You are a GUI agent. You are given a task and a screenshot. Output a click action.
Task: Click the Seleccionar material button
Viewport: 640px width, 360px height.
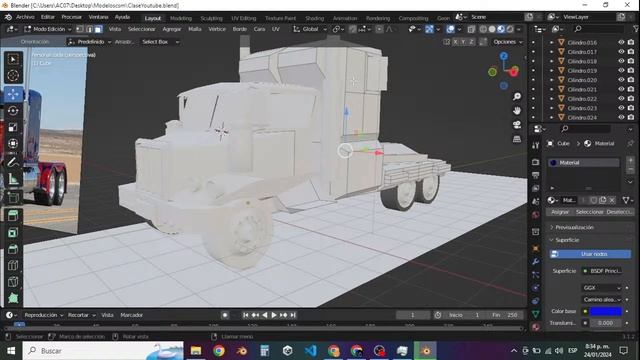tap(589, 212)
